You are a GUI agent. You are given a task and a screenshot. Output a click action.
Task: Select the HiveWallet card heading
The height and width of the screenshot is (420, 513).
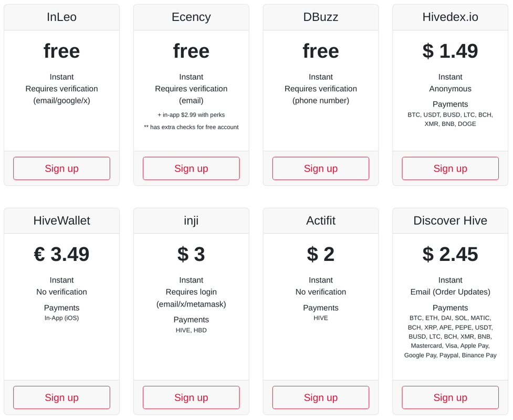pos(61,220)
